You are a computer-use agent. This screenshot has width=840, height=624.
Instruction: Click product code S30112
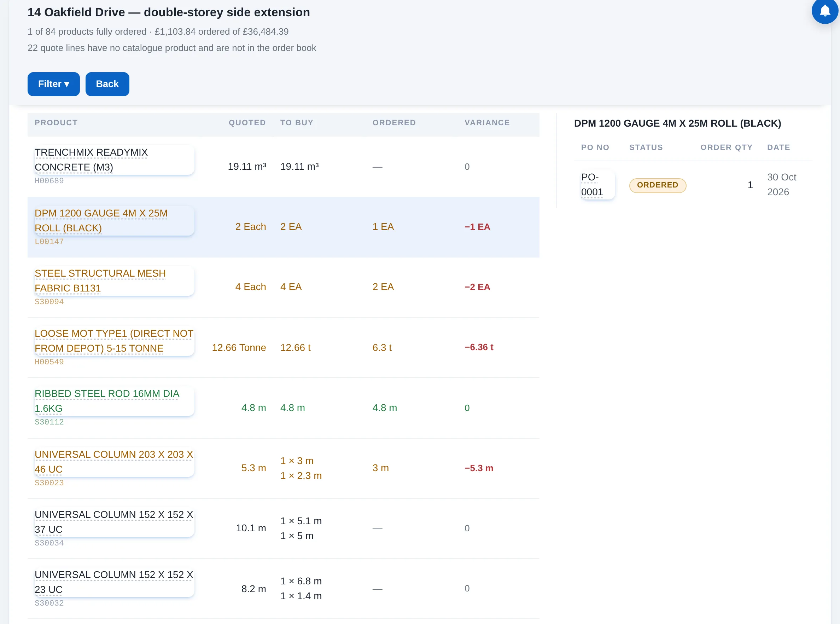point(49,422)
